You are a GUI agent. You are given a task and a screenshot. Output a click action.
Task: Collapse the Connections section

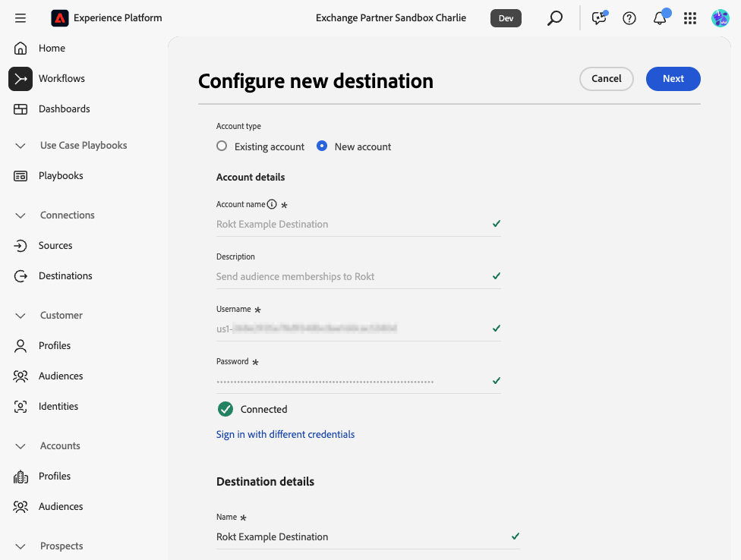[x=20, y=216]
